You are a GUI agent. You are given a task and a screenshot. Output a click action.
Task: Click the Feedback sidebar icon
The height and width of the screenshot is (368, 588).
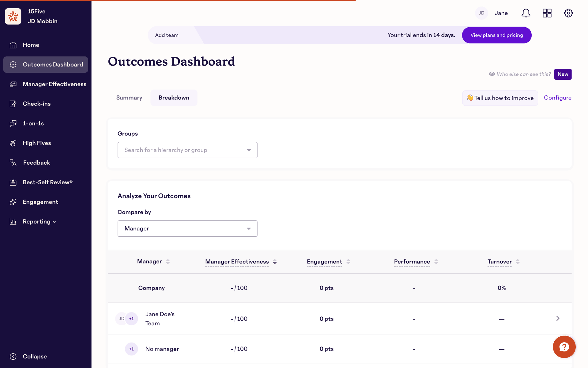click(13, 163)
